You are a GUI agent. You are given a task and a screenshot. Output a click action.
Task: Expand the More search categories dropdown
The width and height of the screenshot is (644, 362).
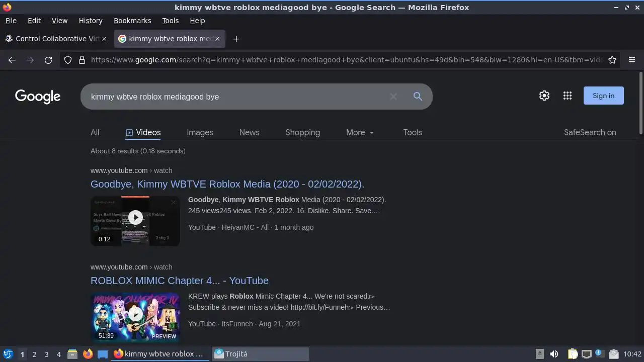point(360,132)
